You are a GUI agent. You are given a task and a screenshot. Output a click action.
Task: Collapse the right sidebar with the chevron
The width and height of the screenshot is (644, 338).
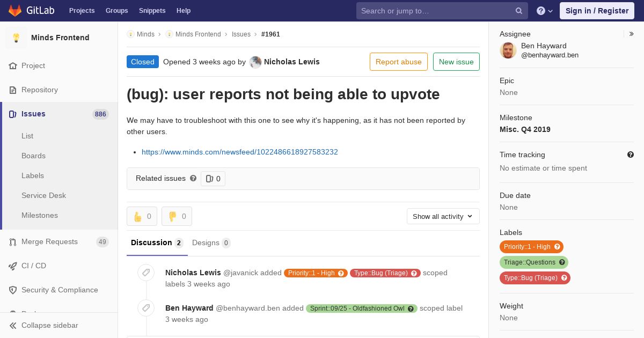click(x=632, y=34)
